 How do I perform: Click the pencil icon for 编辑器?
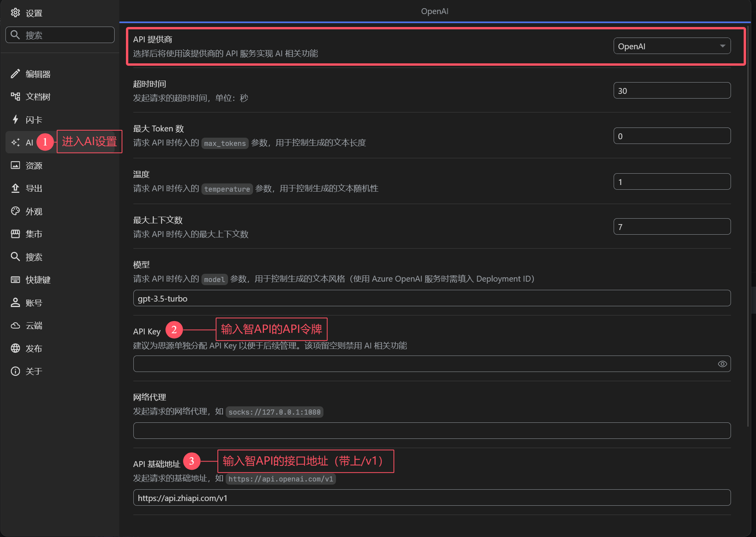pyautogui.click(x=15, y=74)
